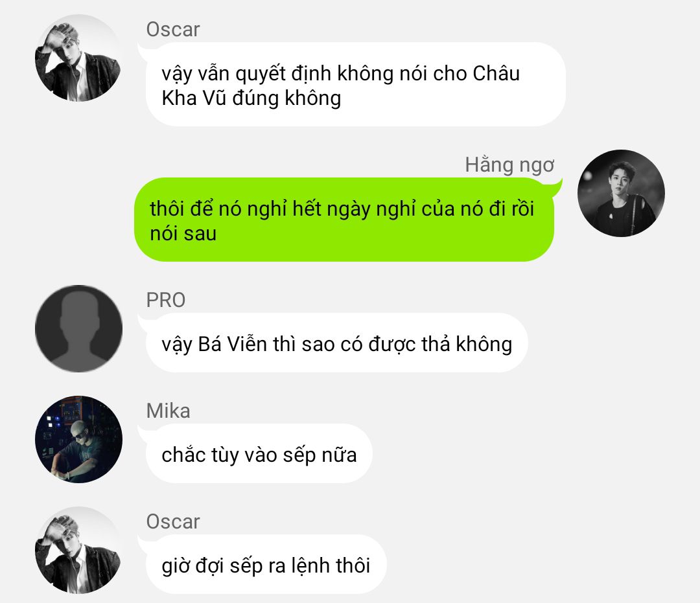Screen dimensions: 700x603
Task: Tap the Oscar name above the final message
Action: pos(173,521)
